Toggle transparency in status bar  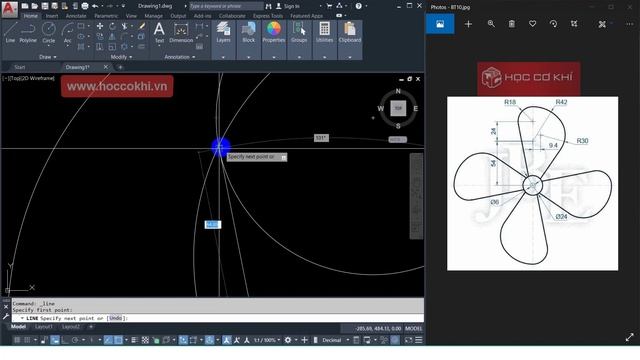pos(145,340)
